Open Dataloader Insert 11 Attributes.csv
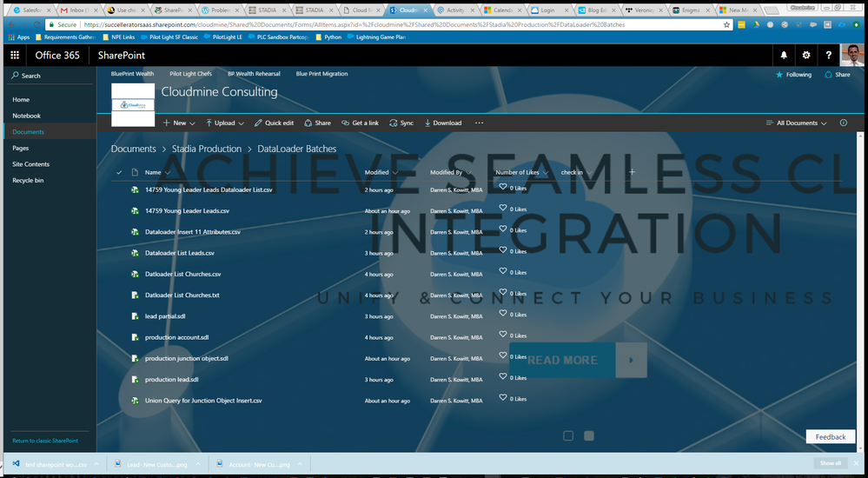 193,232
